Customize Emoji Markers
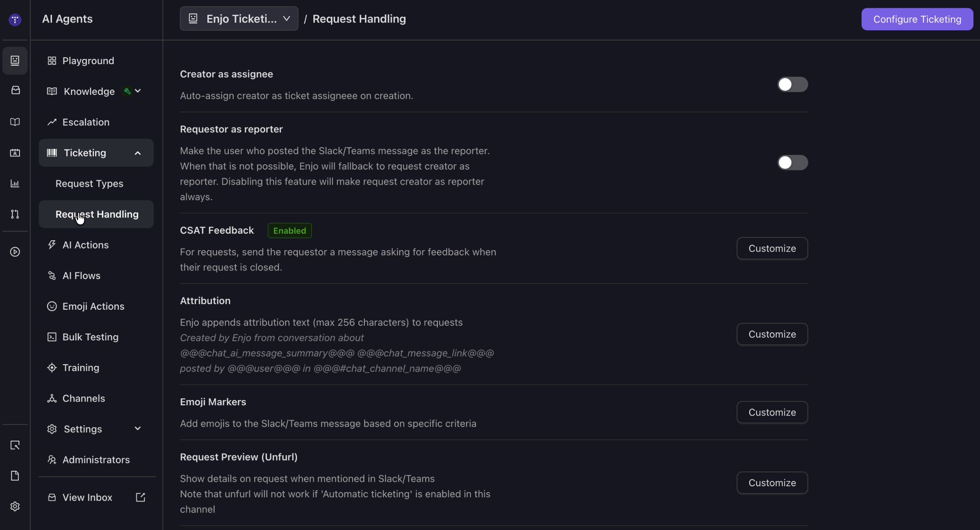This screenshot has height=530, width=980. click(x=772, y=412)
